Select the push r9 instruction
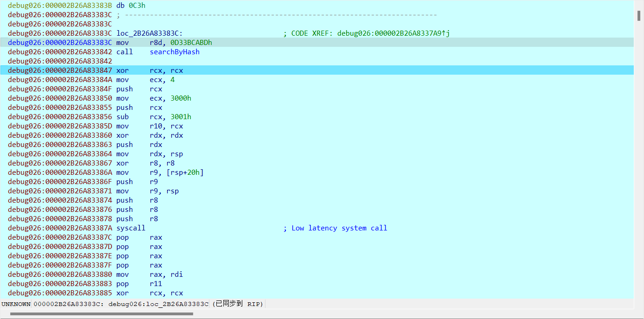The height and width of the screenshot is (319, 644). pyautogui.click(x=137, y=182)
